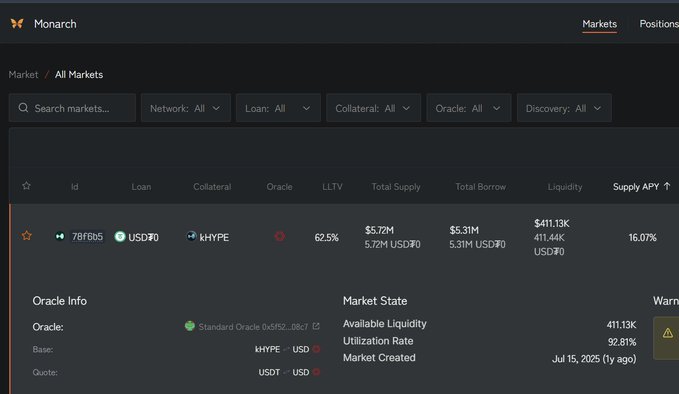The width and height of the screenshot is (679, 394).
Task: Click the red oracle warning icon in row
Action: click(x=280, y=236)
